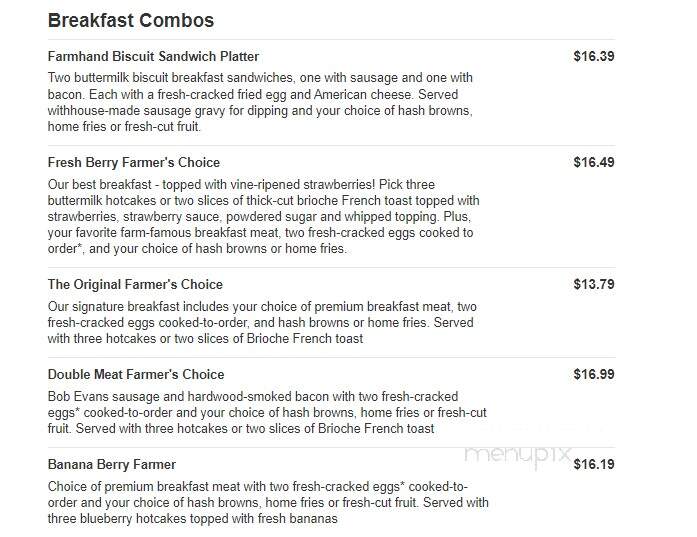697x537 pixels.
Task: Click the $16.19 price
Action: click(594, 465)
